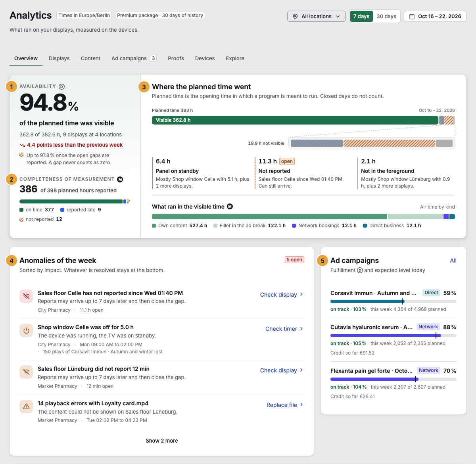Click the Own content legend marker

tap(154, 226)
